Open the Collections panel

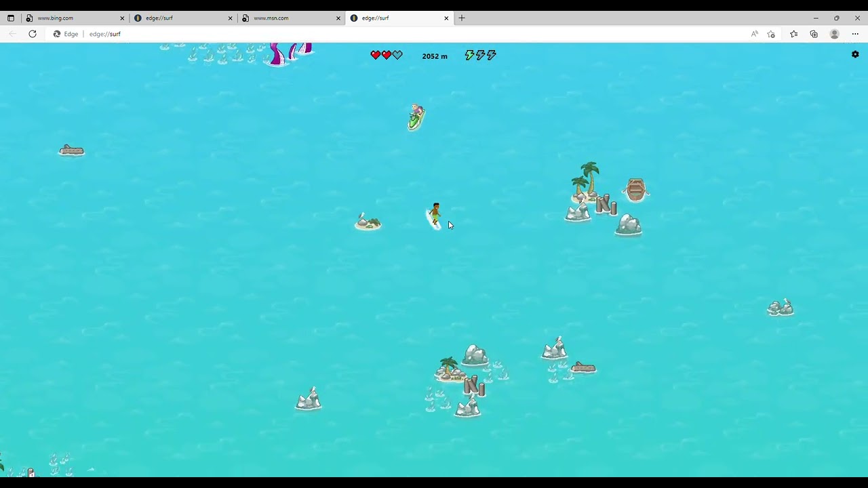814,34
